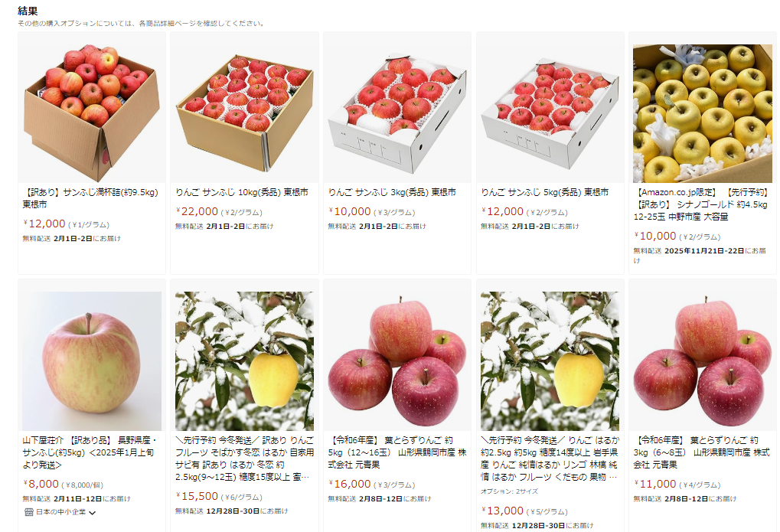This screenshot has height=532, width=780.
Task: Open the 日本の中小企業 store icon badge
Action: [x=29, y=512]
